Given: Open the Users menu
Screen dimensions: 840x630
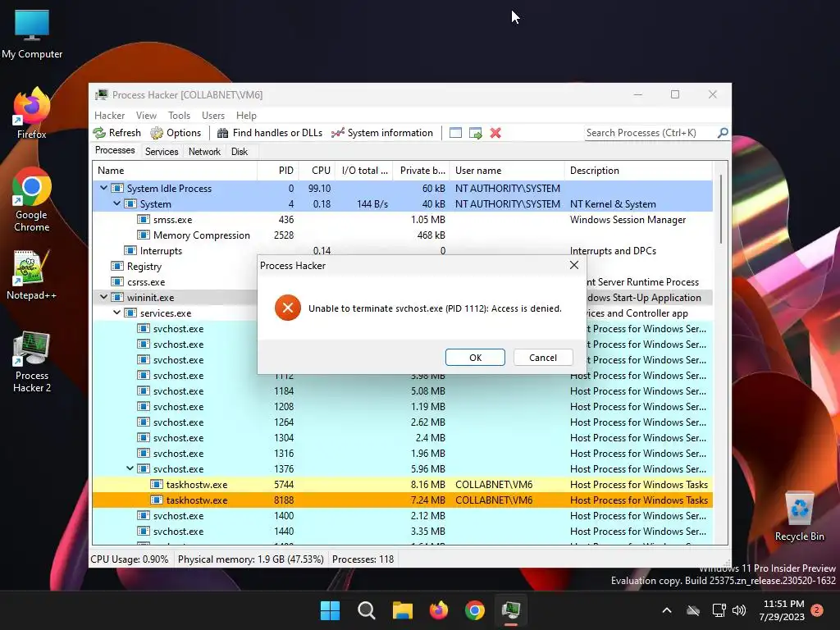Looking at the screenshot, I should coord(213,115).
